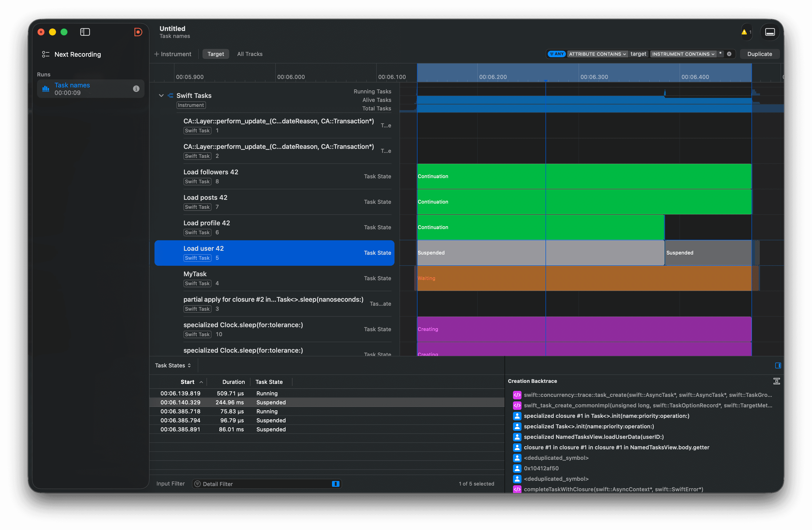The height and width of the screenshot is (530, 812).
Task: Select the Load posts 42 track
Action: click(274, 202)
